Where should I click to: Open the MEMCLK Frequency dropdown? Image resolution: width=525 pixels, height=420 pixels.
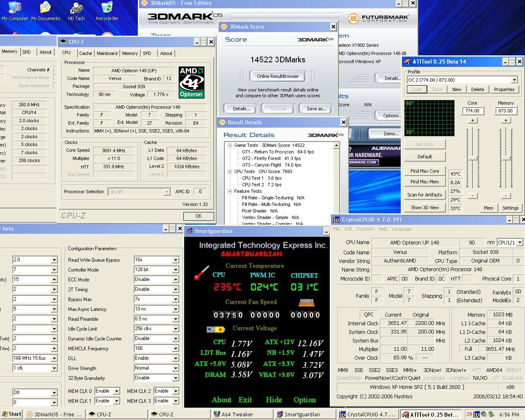(175, 348)
